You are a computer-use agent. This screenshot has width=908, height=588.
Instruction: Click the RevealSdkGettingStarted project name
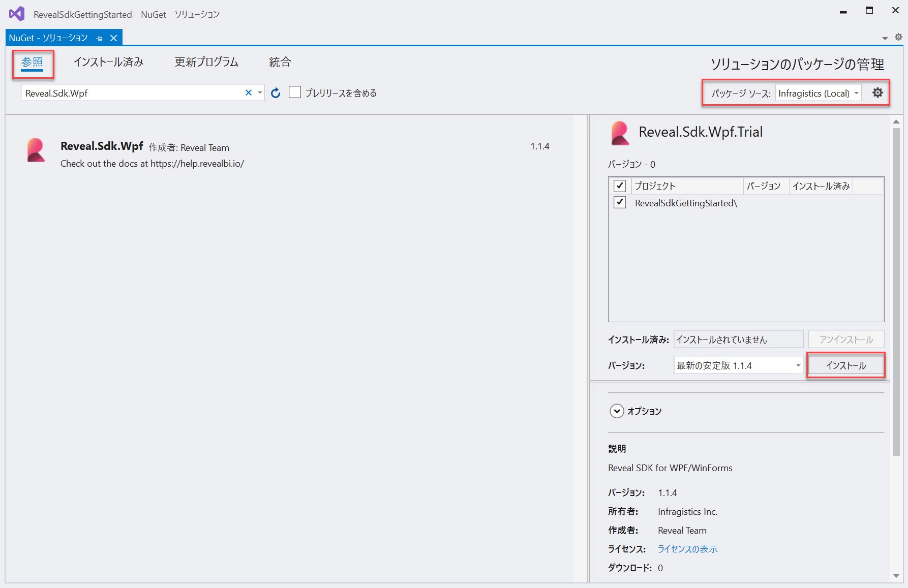[686, 203]
